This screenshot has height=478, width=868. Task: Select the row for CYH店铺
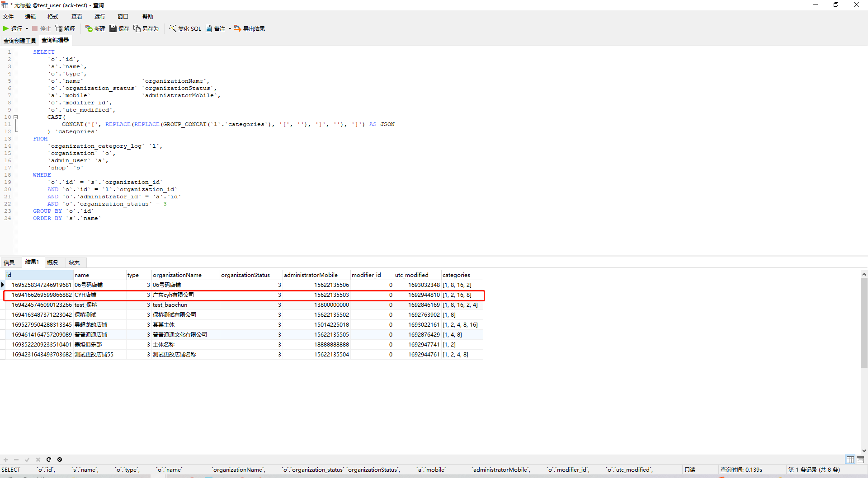pyautogui.click(x=244, y=295)
